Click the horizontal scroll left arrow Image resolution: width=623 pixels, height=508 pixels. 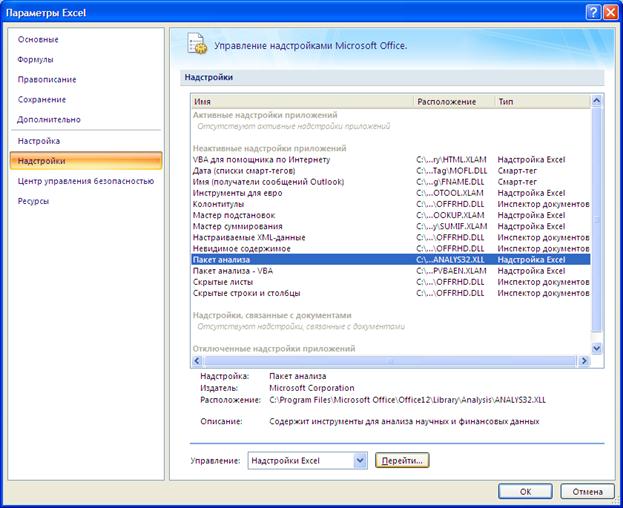coord(197,361)
